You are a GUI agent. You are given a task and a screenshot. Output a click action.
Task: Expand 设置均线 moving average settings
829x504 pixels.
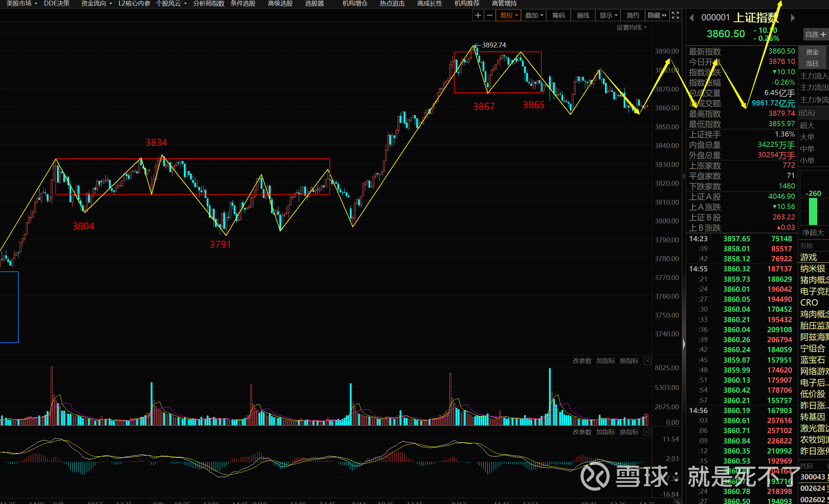coord(631,28)
